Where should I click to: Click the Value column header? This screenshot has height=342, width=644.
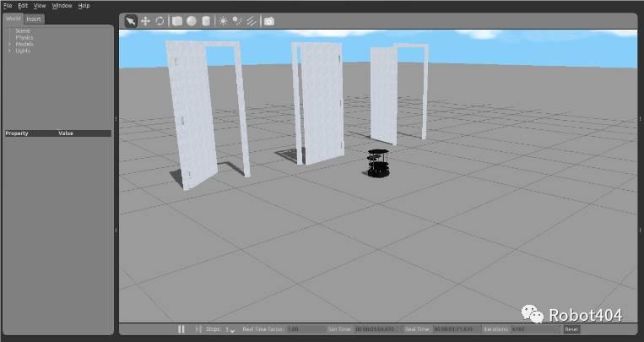click(x=66, y=133)
